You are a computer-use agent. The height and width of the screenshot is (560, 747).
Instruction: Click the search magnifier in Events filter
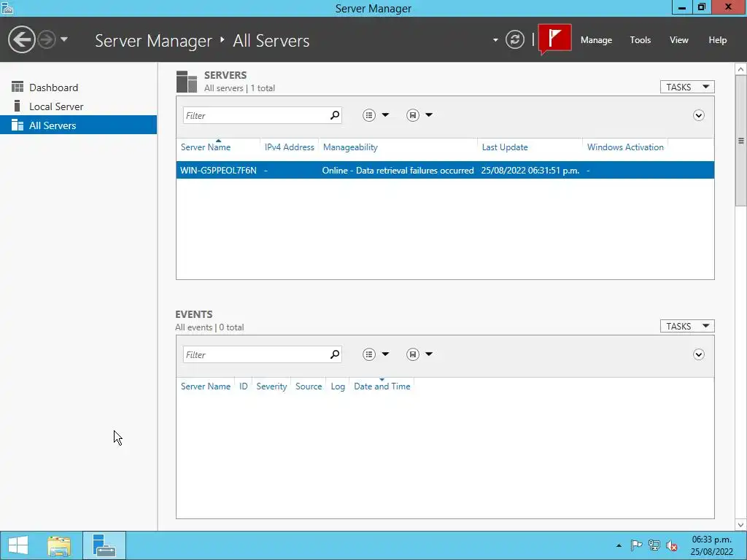tap(335, 354)
